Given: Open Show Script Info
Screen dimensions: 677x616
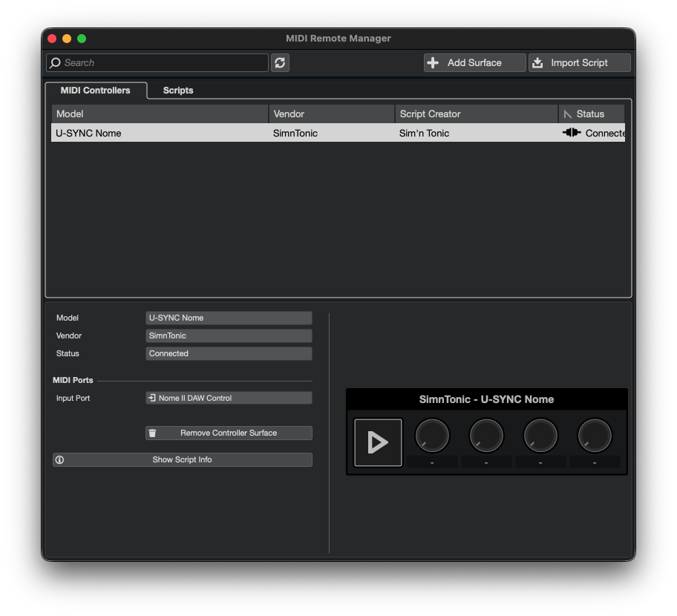Looking at the screenshot, I should coord(182,459).
